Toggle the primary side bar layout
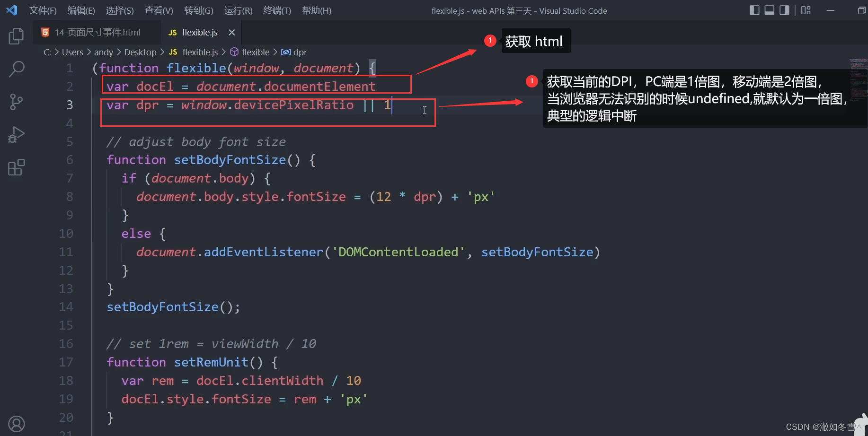This screenshot has height=436, width=868. click(x=755, y=10)
